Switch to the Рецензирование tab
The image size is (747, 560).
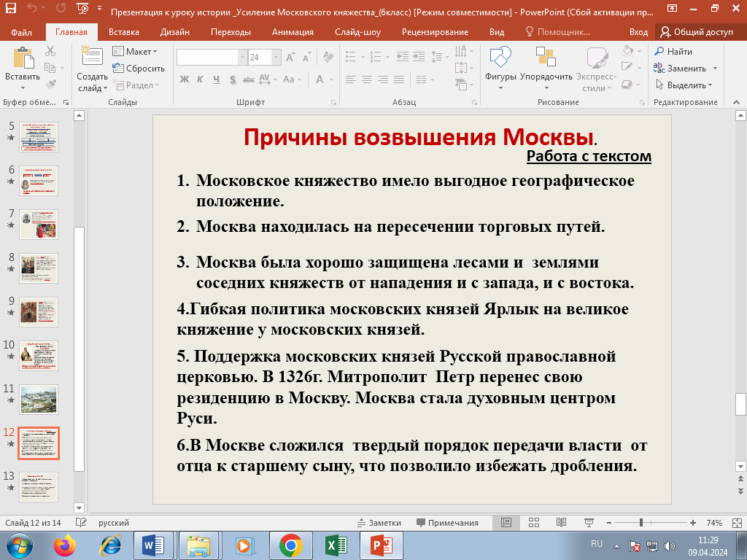(x=435, y=32)
